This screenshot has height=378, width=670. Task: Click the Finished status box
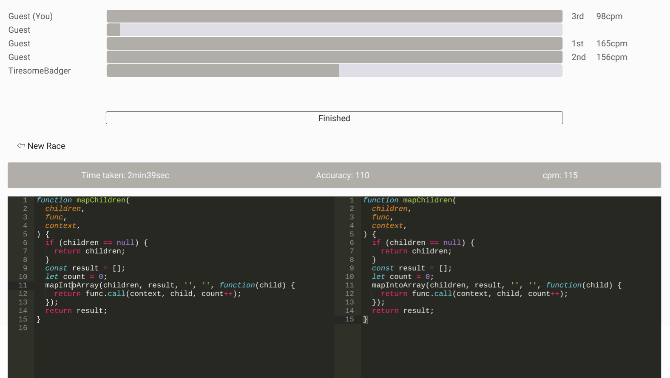(334, 118)
